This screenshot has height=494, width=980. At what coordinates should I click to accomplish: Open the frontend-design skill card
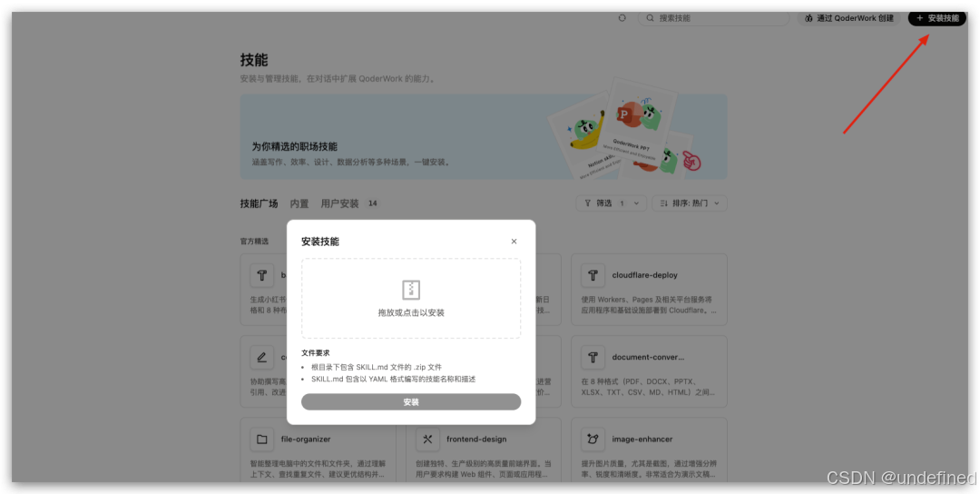coord(484,450)
